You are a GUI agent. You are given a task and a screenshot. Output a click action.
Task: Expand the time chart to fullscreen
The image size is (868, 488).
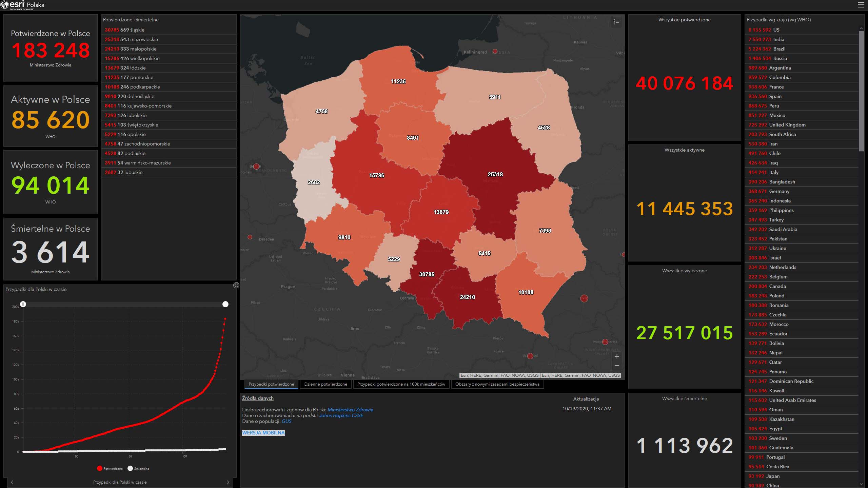(236, 285)
